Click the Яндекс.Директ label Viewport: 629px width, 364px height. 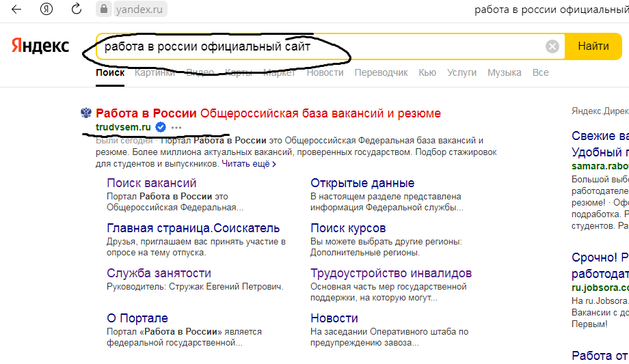600,111
